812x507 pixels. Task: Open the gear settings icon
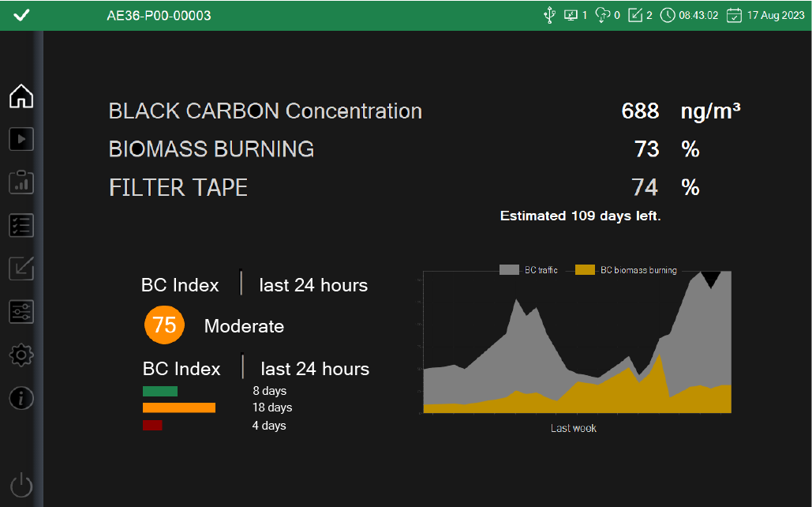21,355
